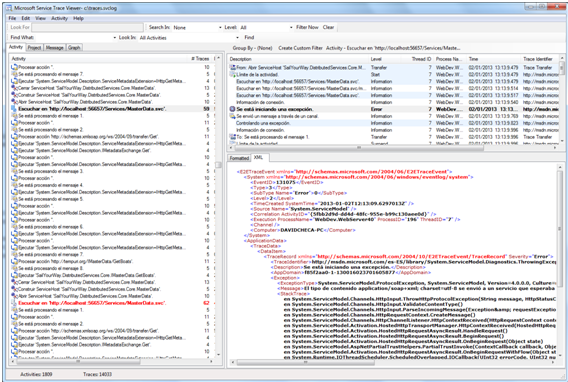Select the 'Controlando una excepción.' trace row
This screenshot has width=568, height=382.
point(393,123)
